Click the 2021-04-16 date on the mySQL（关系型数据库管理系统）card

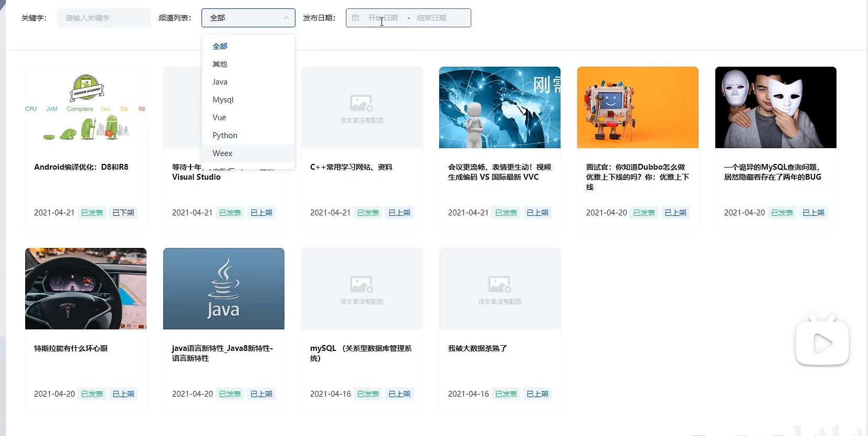pos(331,394)
